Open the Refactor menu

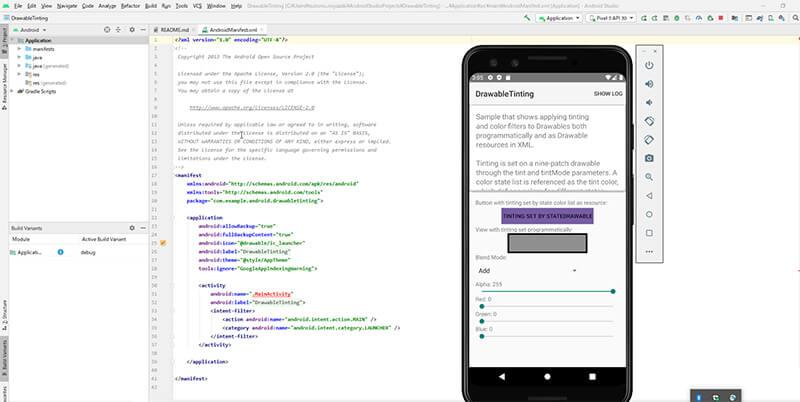(130, 6)
